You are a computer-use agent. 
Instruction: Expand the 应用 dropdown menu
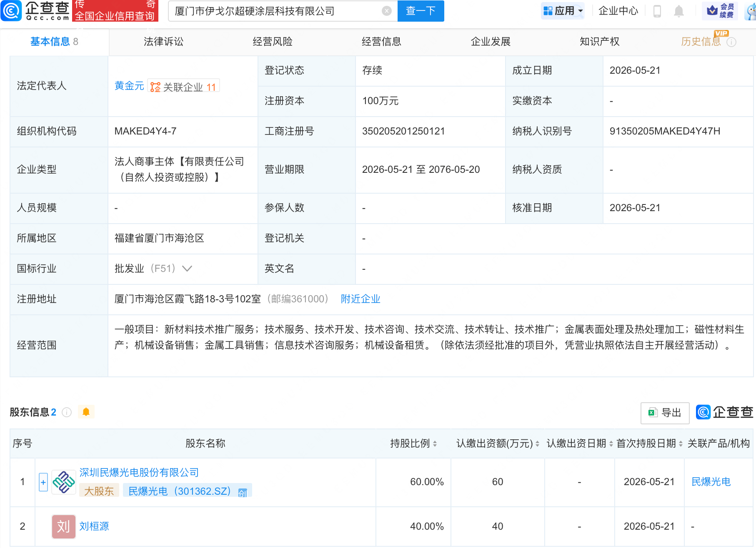[563, 11]
